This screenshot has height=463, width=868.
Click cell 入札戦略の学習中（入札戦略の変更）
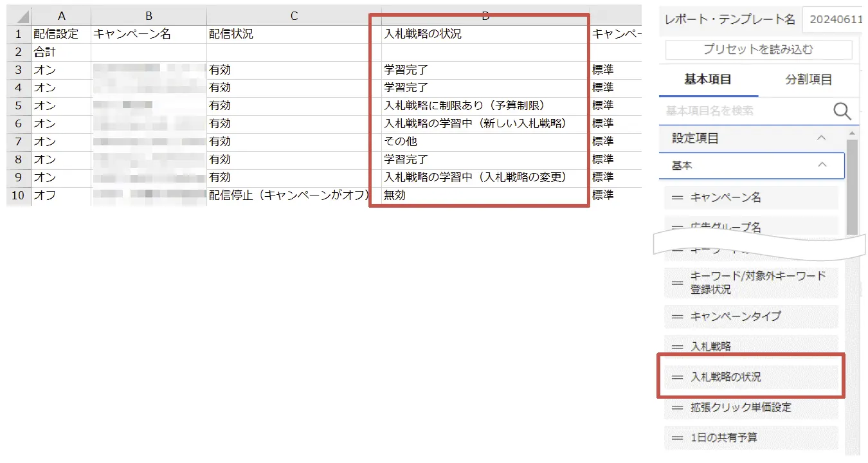pos(485,178)
